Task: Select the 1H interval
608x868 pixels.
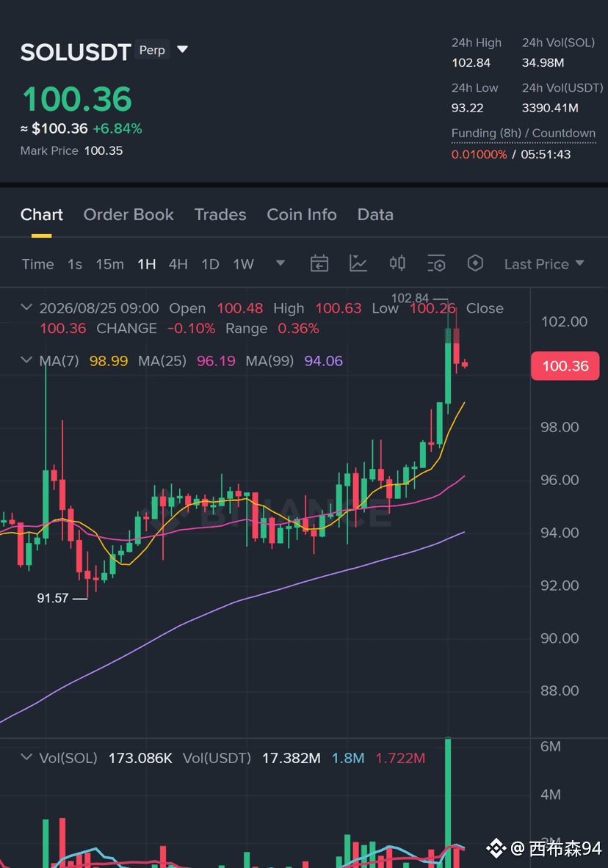Action: pyautogui.click(x=146, y=264)
